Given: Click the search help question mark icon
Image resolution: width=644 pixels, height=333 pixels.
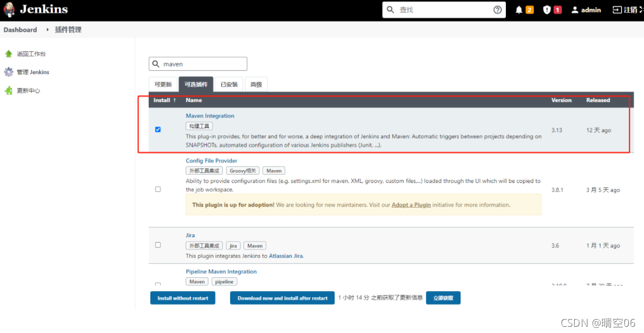Looking at the screenshot, I should 497,10.
